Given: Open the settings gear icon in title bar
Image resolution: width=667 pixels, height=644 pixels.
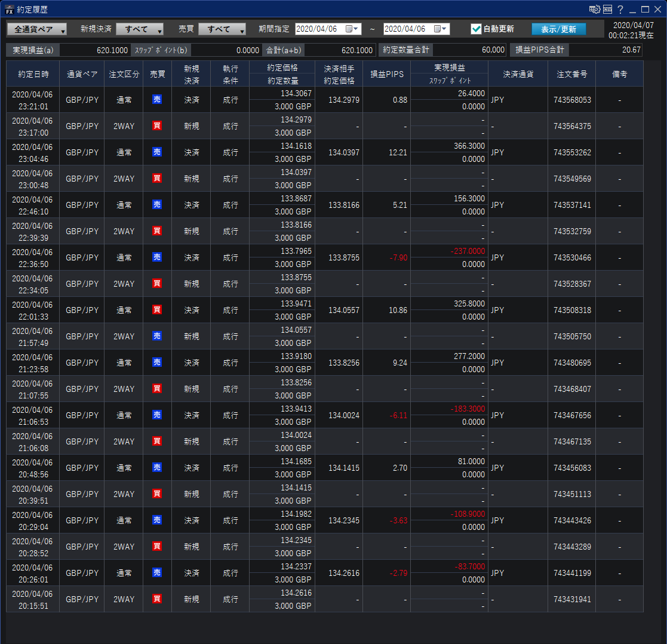Looking at the screenshot, I should coord(594,10).
